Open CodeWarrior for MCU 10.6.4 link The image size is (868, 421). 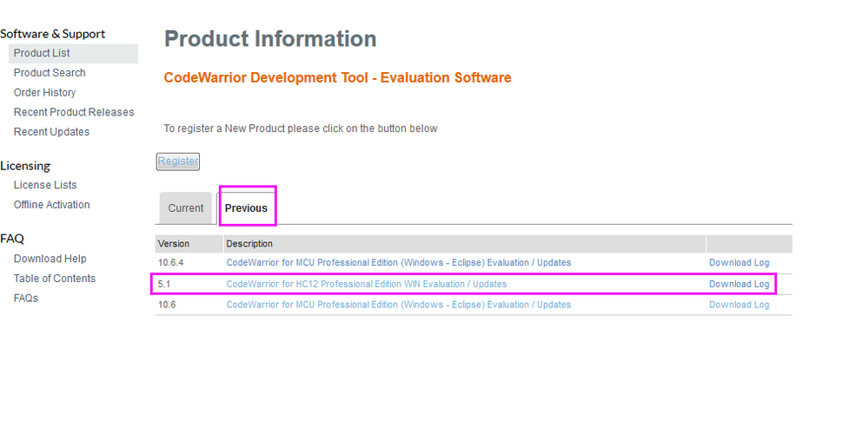point(399,263)
